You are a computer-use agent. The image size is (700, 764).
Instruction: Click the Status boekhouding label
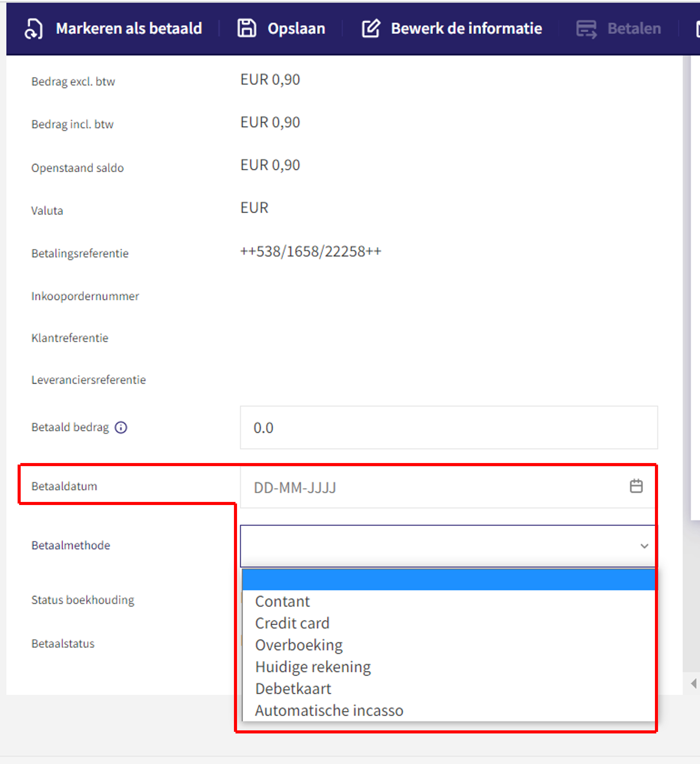pos(83,600)
